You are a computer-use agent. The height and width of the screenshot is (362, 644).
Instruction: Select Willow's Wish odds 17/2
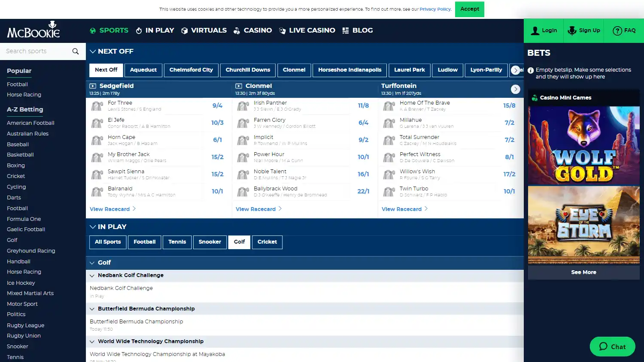pyautogui.click(x=510, y=175)
